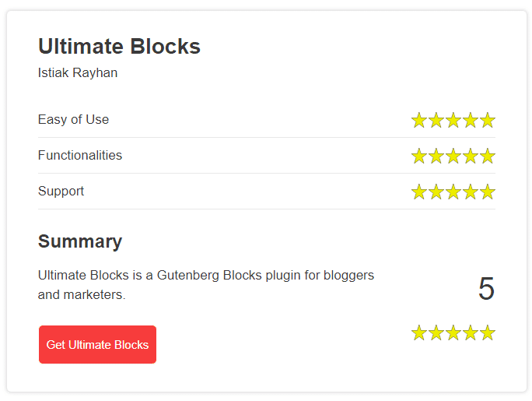Click the Easy of Use label
Viewport: 532px width, 401px height.
(73, 119)
